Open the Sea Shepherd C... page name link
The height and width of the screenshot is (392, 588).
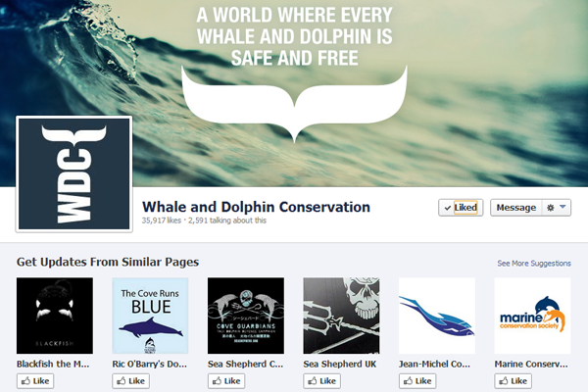click(246, 364)
